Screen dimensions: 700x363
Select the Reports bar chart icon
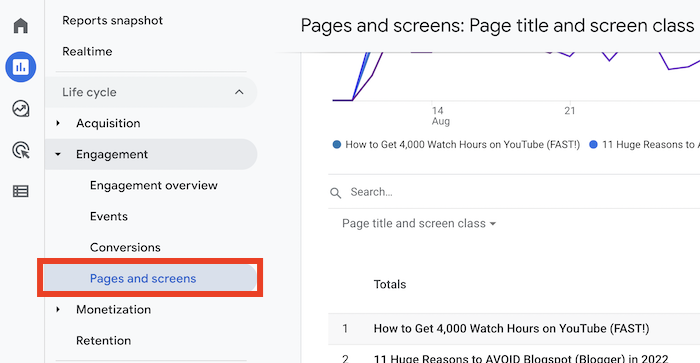tap(21, 67)
